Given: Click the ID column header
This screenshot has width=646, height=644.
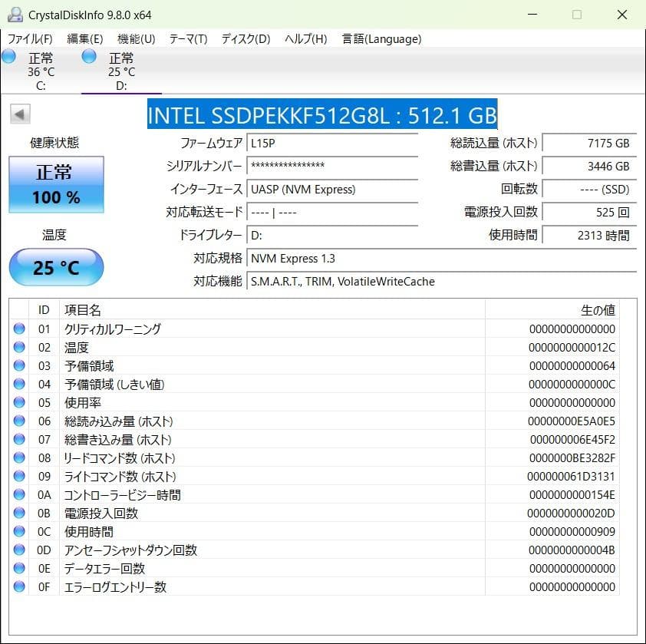Looking at the screenshot, I should [44, 309].
